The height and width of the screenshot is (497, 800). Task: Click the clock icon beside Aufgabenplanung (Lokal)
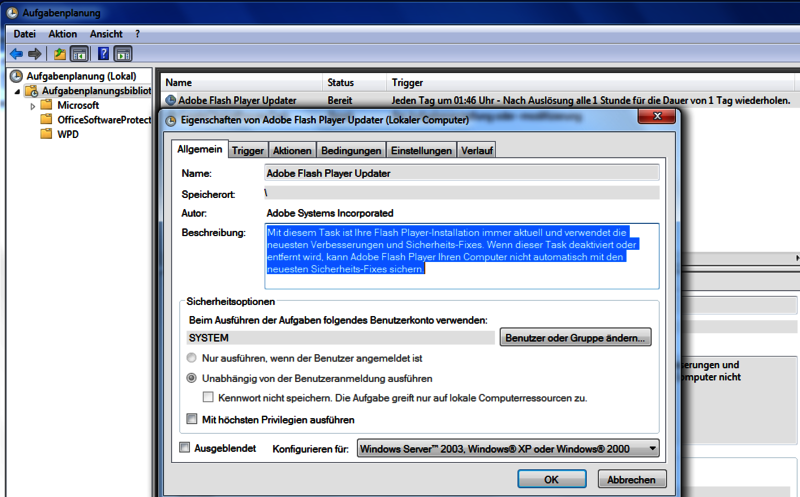[x=16, y=76]
